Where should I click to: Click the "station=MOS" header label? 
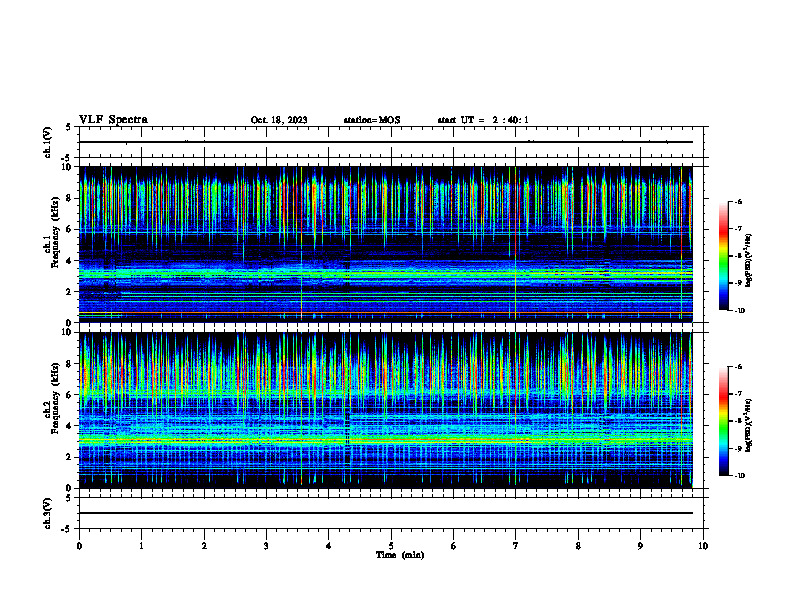pos(372,120)
